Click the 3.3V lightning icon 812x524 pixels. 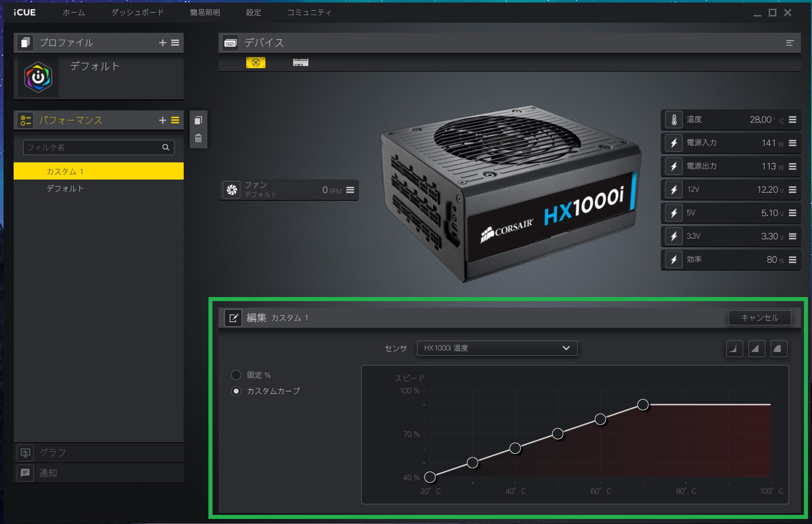click(x=674, y=236)
